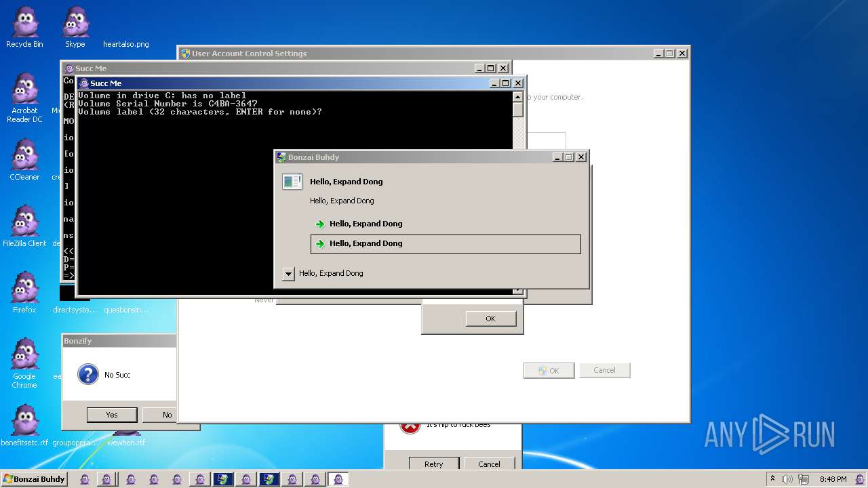Click Retry in the bottom error dialog
The image size is (868, 488).
tap(434, 464)
